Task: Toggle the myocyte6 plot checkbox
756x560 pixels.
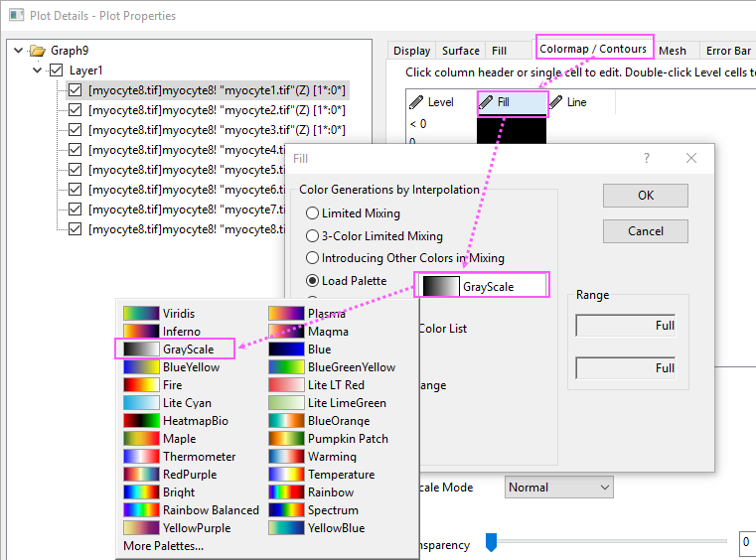Action: pos(75,189)
